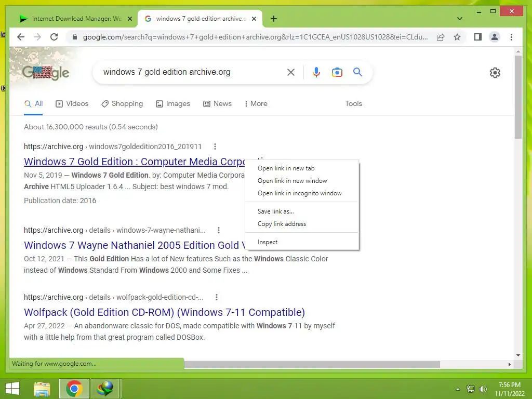This screenshot has width=532, height=399.
Task: Open the Chrome side panel
Action: [x=478, y=37]
